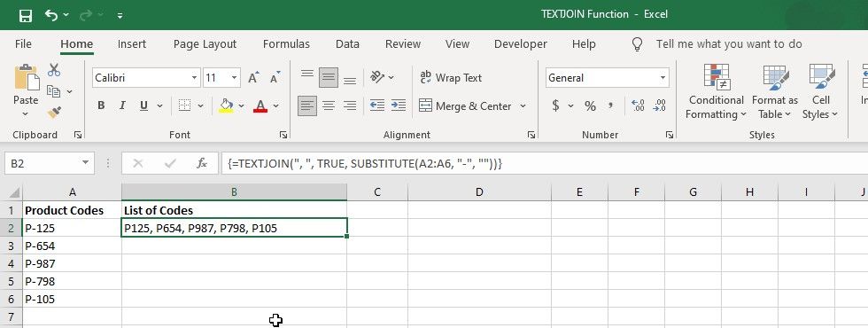
Task: Toggle bold formatting
Action: tap(101, 105)
